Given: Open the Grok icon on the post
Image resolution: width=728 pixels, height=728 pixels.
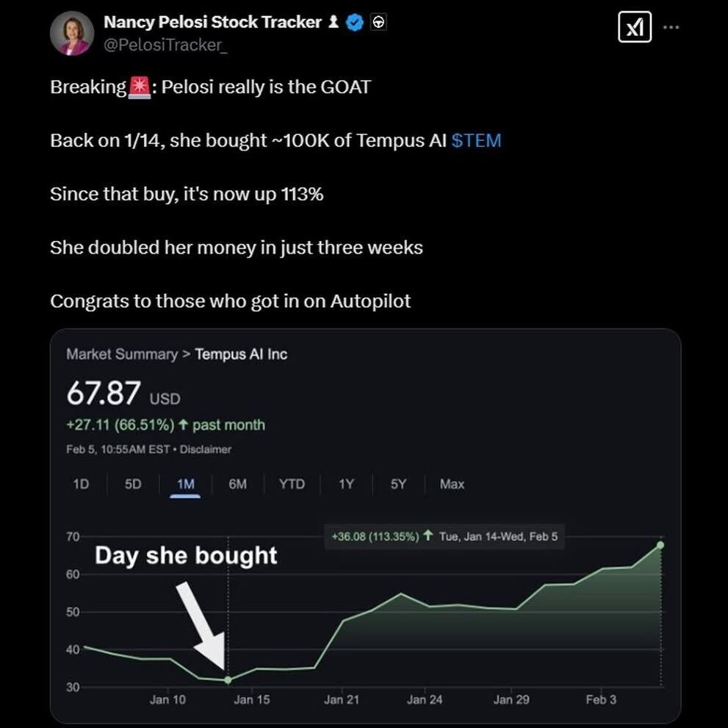Looking at the screenshot, I should (634, 28).
